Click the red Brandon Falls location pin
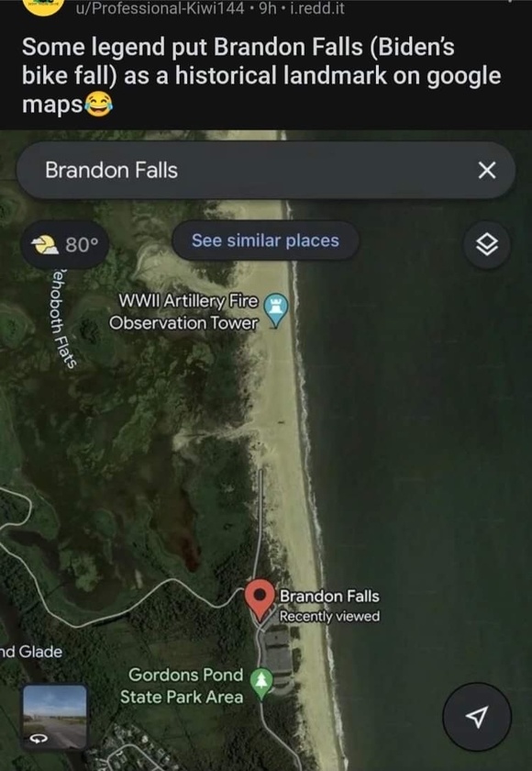Viewport: 532px width, 771px height. (x=260, y=599)
